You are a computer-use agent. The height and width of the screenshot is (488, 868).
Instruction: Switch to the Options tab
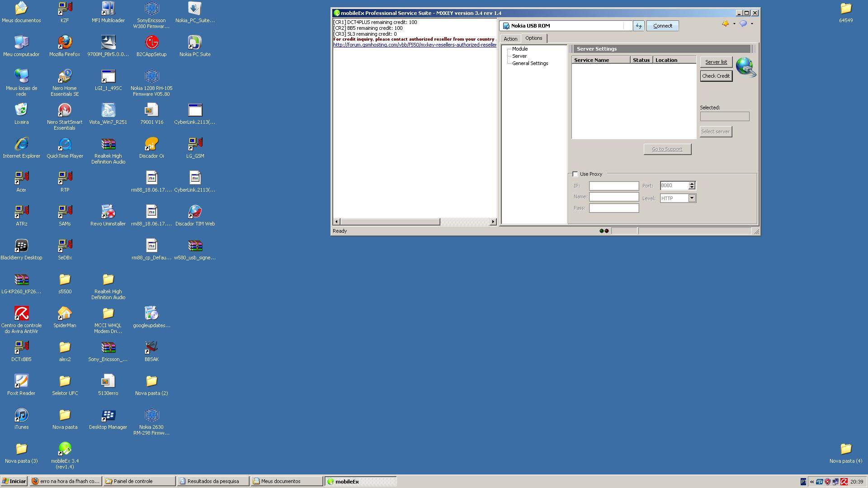pyautogui.click(x=534, y=38)
